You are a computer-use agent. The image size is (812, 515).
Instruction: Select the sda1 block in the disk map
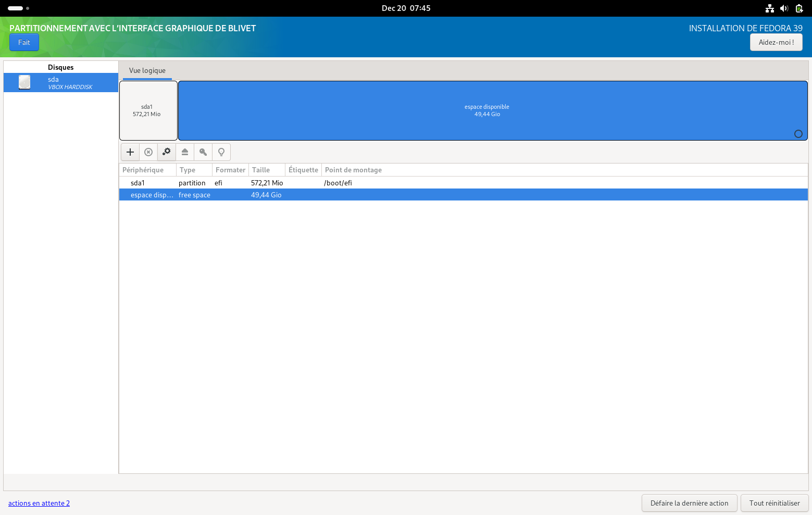[x=148, y=110]
